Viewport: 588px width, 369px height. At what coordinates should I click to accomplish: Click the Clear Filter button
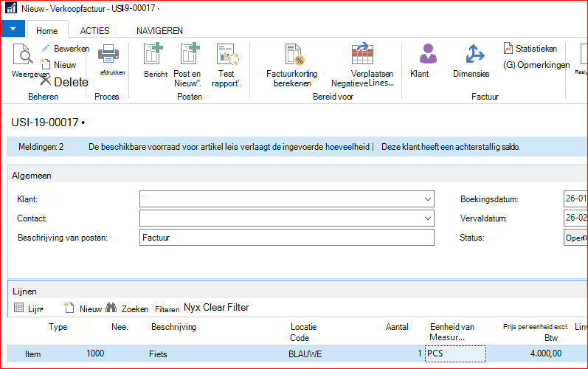tap(226, 308)
